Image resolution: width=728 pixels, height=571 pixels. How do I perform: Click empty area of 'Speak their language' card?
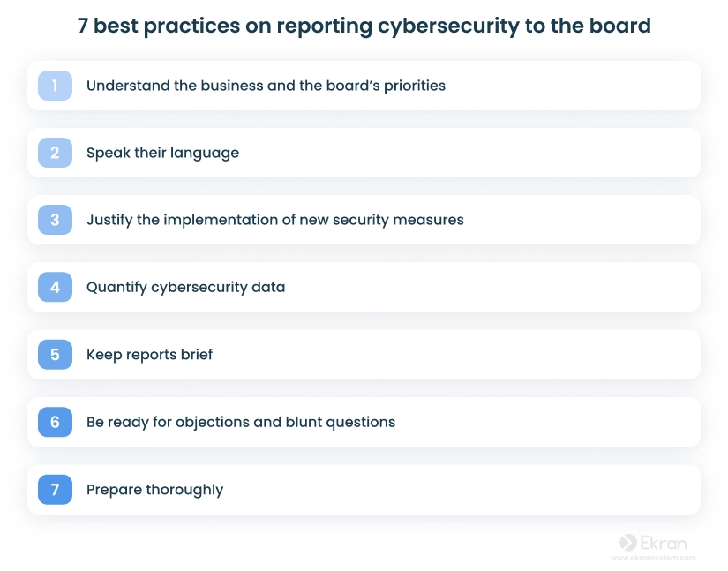464,153
